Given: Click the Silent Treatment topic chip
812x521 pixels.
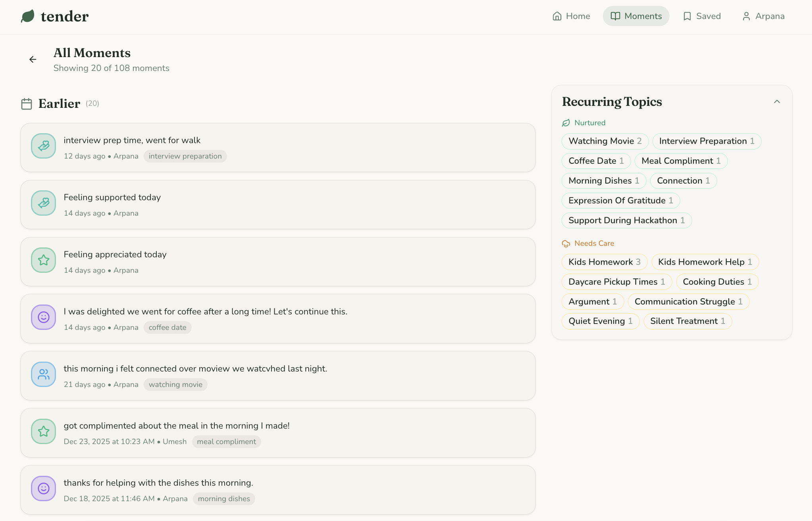Looking at the screenshot, I should [x=688, y=321].
